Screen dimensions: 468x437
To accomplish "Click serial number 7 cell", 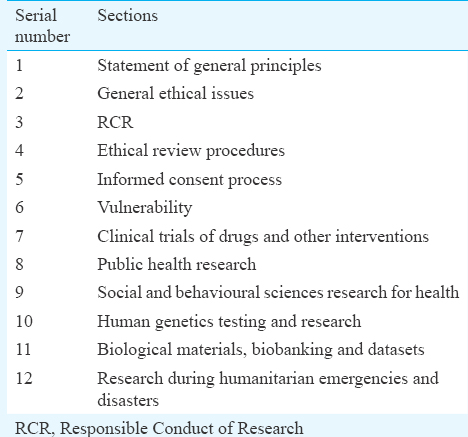I will [x=19, y=237].
